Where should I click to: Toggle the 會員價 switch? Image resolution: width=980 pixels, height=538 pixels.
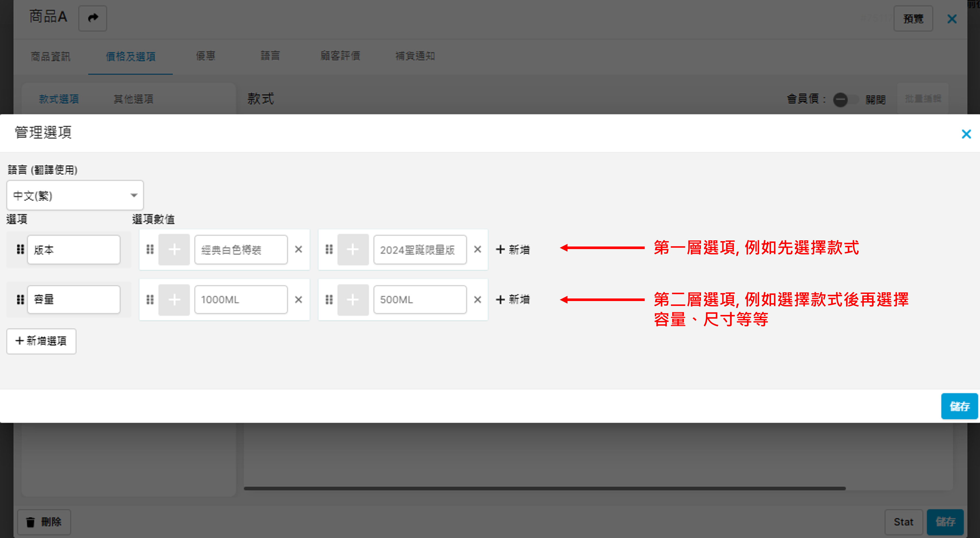845,100
